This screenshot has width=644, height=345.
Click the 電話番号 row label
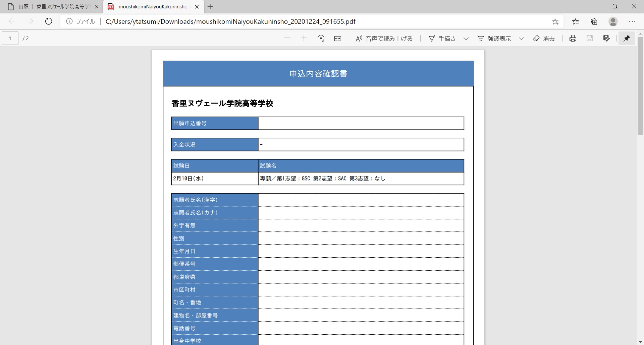215,328
